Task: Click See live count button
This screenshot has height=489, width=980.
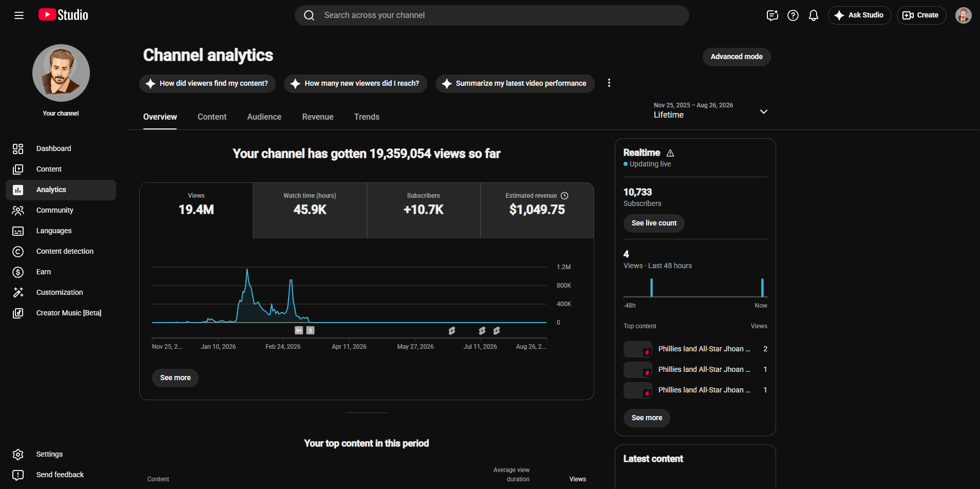Action: pyautogui.click(x=654, y=223)
